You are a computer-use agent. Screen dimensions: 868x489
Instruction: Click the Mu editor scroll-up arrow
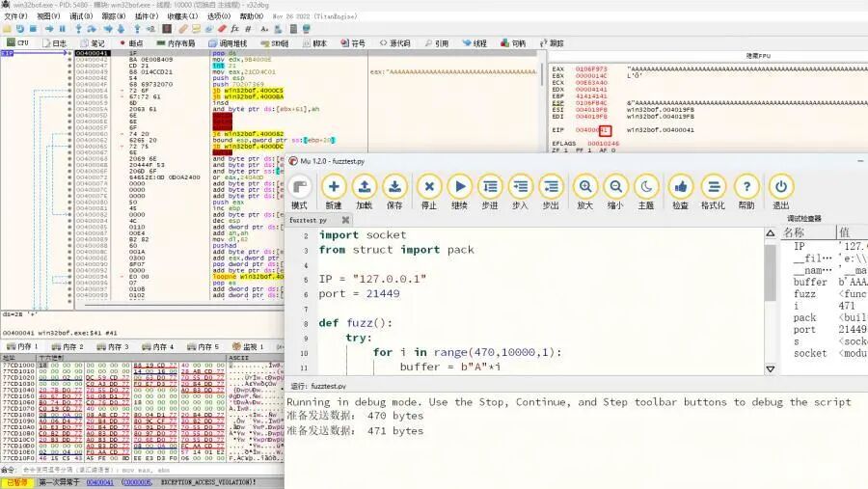pyautogui.click(x=770, y=233)
